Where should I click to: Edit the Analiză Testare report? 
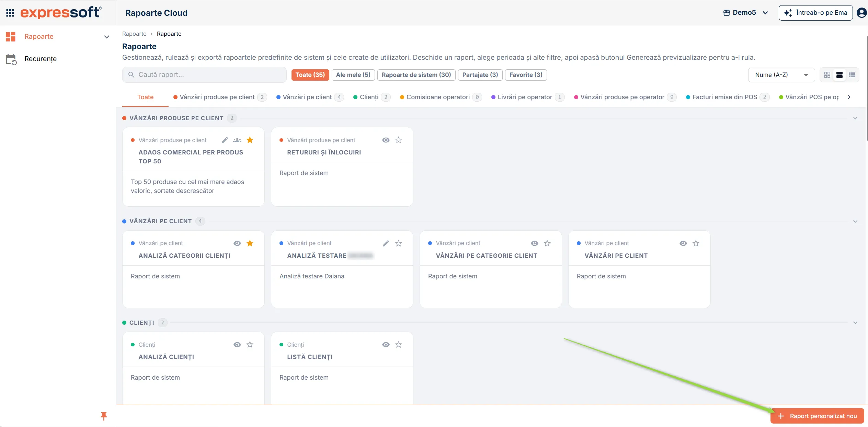[x=386, y=243]
